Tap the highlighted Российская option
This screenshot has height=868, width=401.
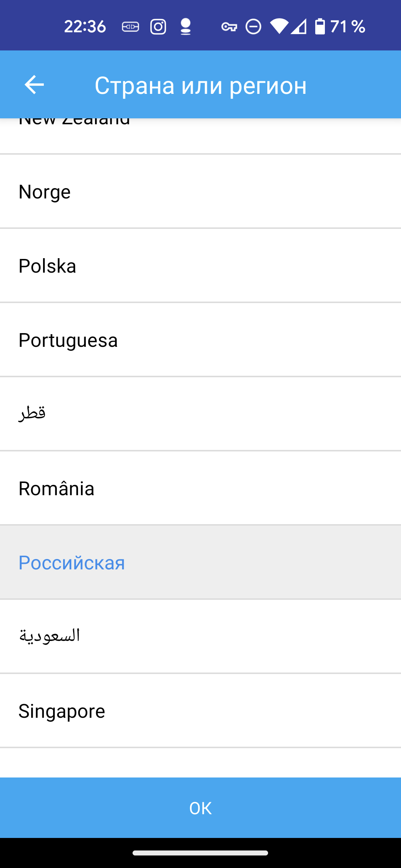[x=200, y=562]
